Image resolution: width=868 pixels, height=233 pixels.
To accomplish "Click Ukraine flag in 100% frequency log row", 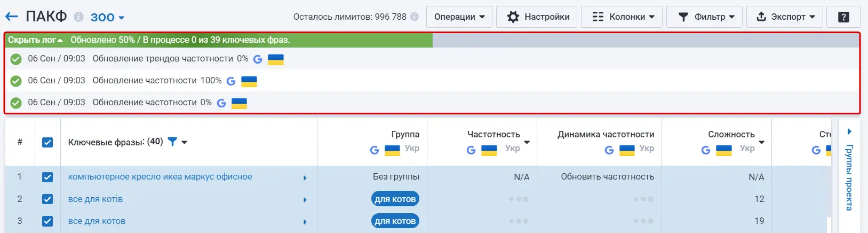I will [x=249, y=81].
